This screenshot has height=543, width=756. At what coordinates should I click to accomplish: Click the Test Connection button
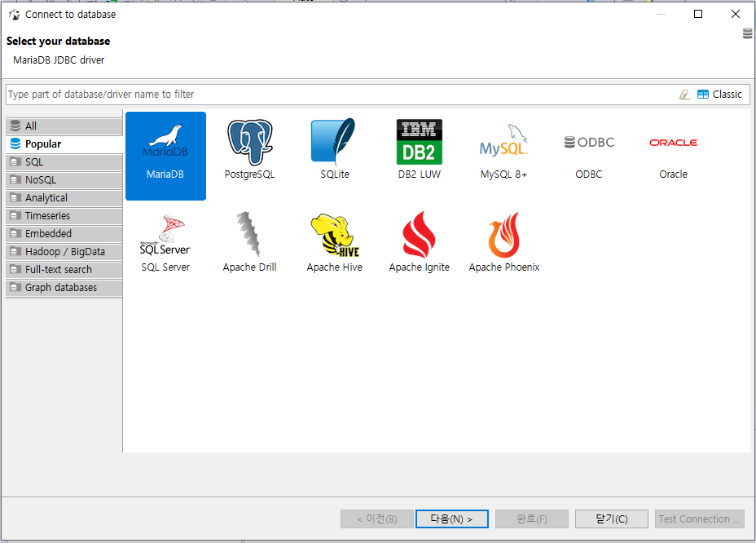tap(700, 519)
